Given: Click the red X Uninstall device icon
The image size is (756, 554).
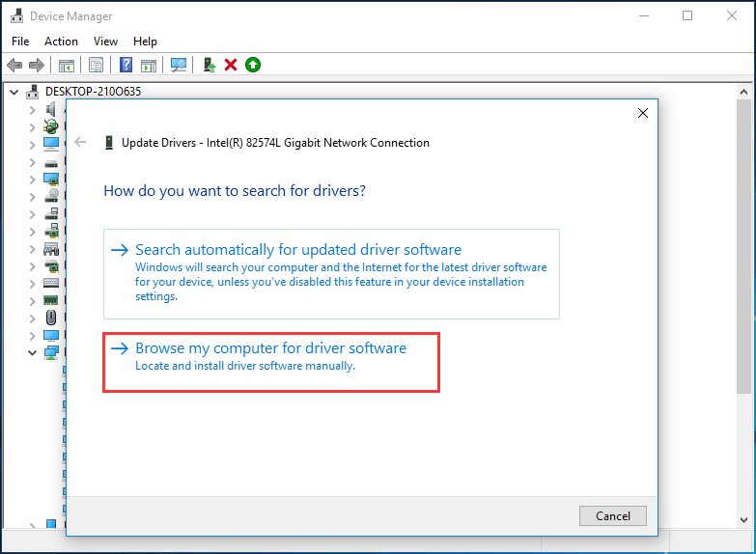Looking at the screenshot, I should point(231,65).
